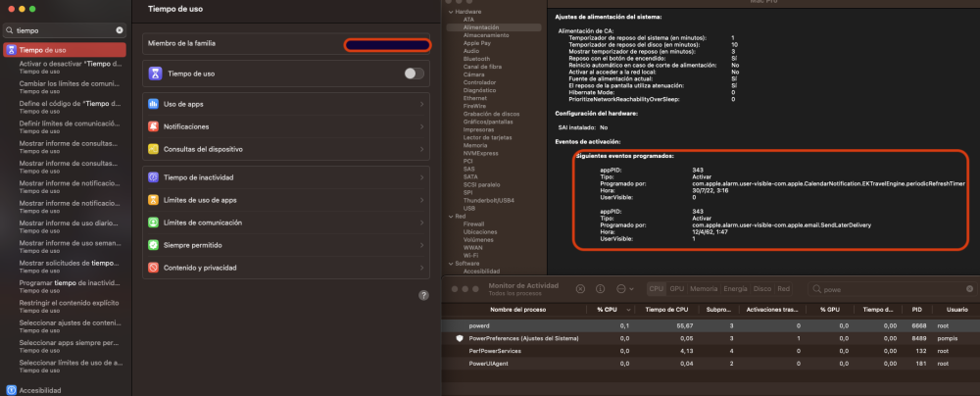Click the Límites de uso de apps hourglass icon
This screenshot has height=396, width=980.
point(153,200)
